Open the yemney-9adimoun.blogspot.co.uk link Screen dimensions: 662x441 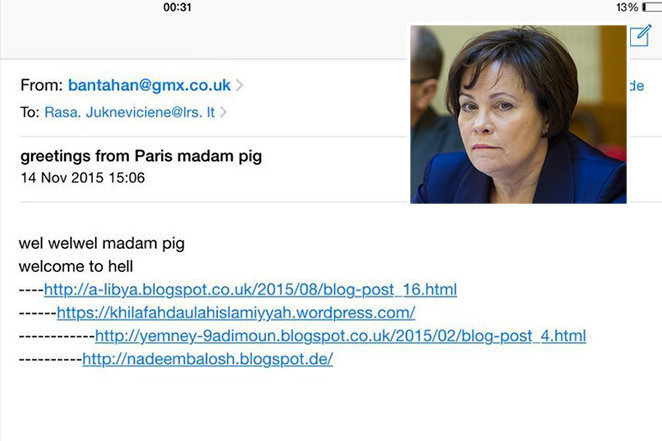pos(340,336)
